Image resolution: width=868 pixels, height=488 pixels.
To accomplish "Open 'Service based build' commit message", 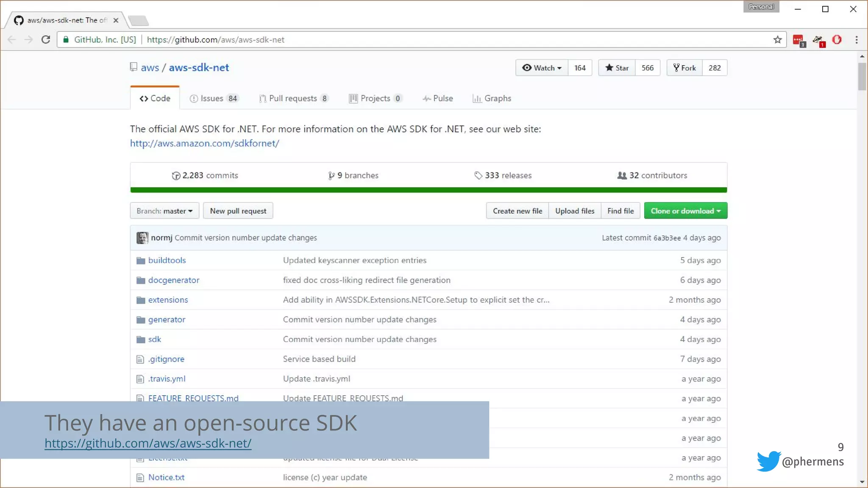I will tap(319, 359).
